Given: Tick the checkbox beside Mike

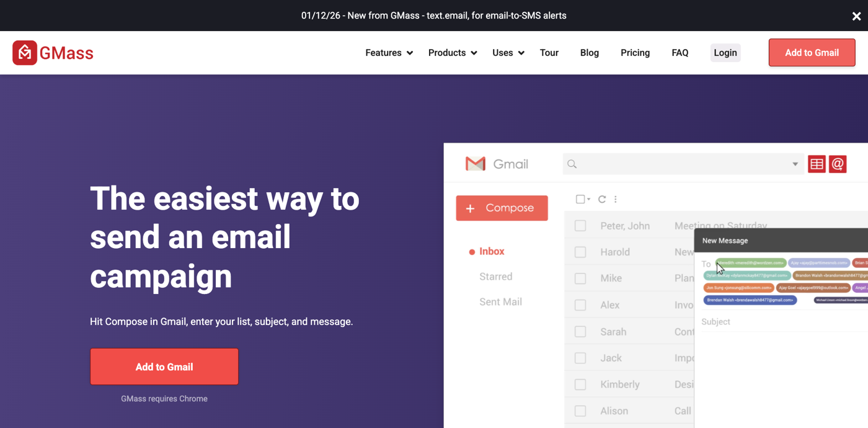Looking at the screenshot, I should (580, 279).
